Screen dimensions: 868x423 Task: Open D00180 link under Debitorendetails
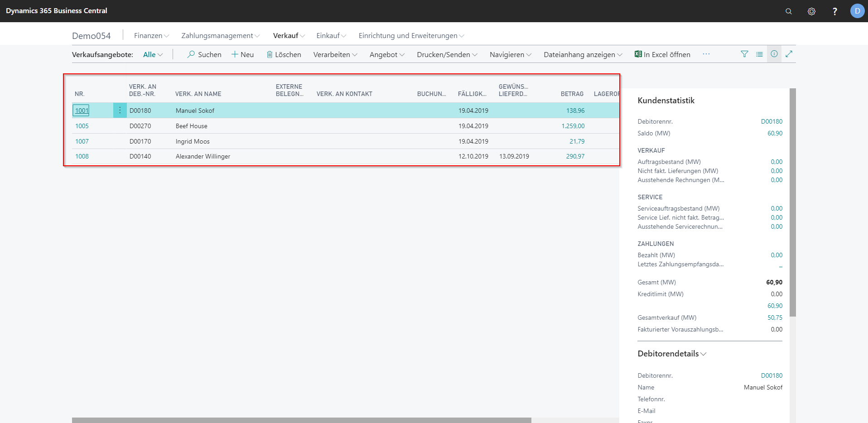tap(772, 375)
